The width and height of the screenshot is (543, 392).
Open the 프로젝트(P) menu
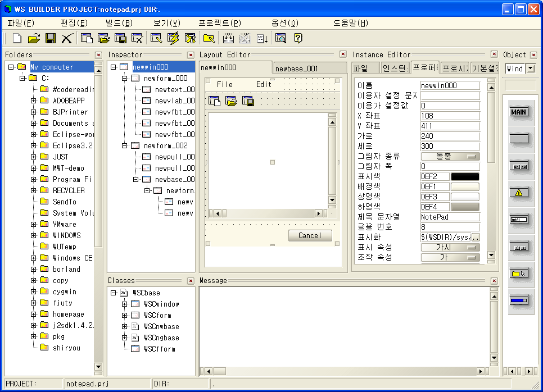coord(220,23)
